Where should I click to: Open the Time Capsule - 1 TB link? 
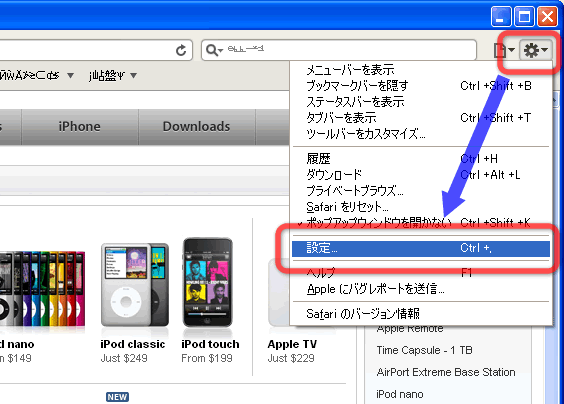[x=424, y=350]
